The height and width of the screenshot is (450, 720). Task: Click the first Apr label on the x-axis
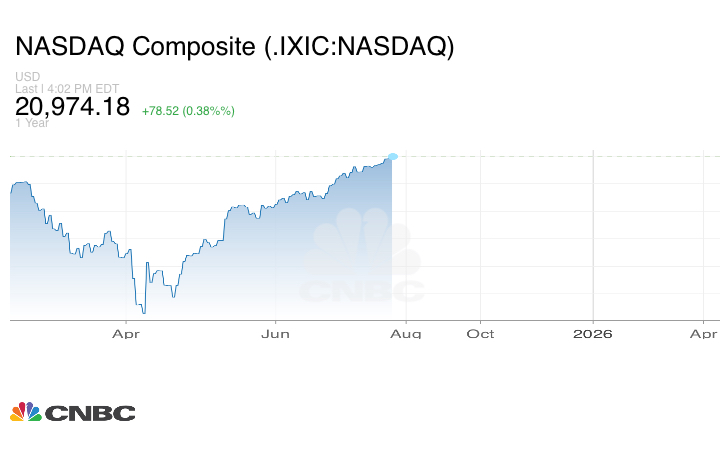click(125, 333)
